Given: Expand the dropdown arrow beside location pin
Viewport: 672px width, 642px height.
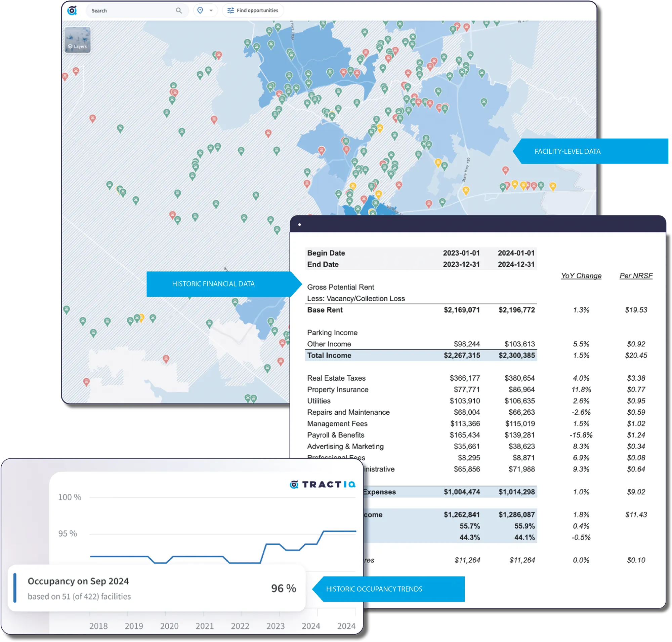Looking at the screenshot, I should point(211,11).
